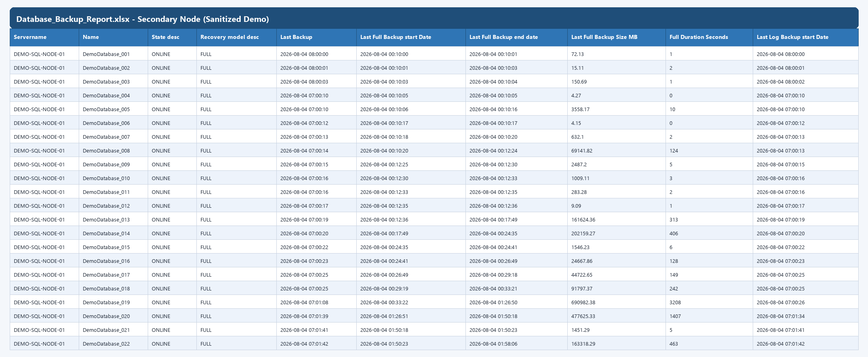Click the Recovery model desc column header
This screenshot has width=868, height=357.
tap(236, 37)
